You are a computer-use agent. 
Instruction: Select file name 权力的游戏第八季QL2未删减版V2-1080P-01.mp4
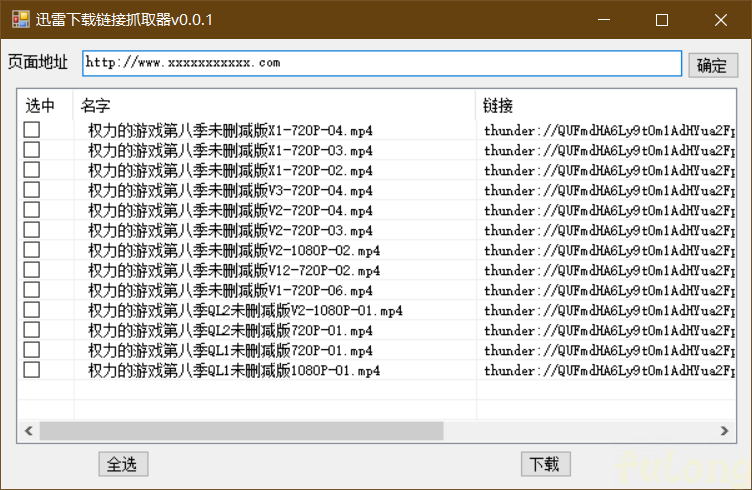coord(245,311)
